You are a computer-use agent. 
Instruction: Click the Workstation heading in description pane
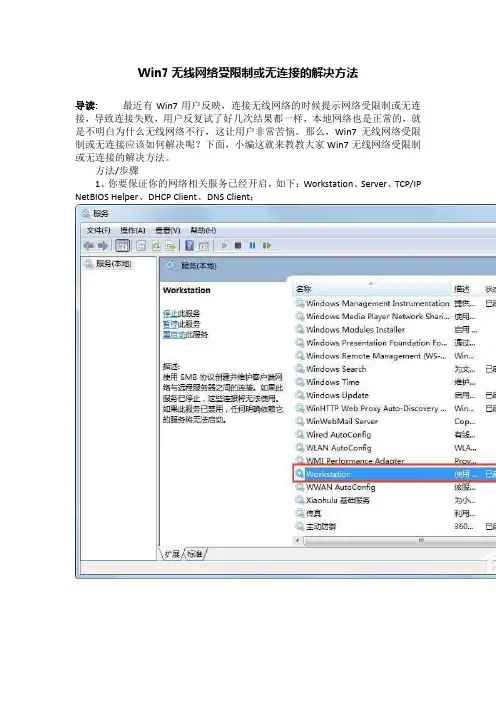click(187, 290)
